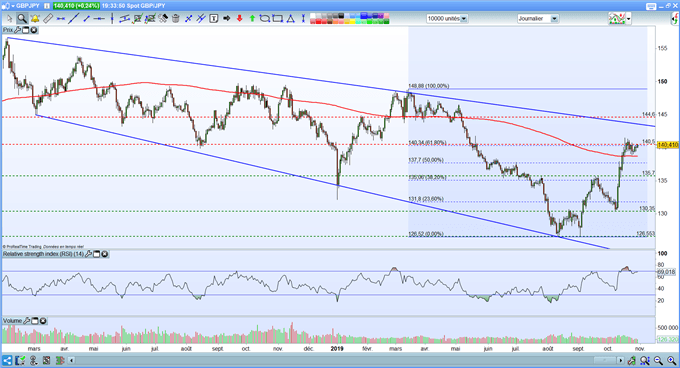
Task: Open the Journalier timeframe dropdown
Action: pos(538,19)
